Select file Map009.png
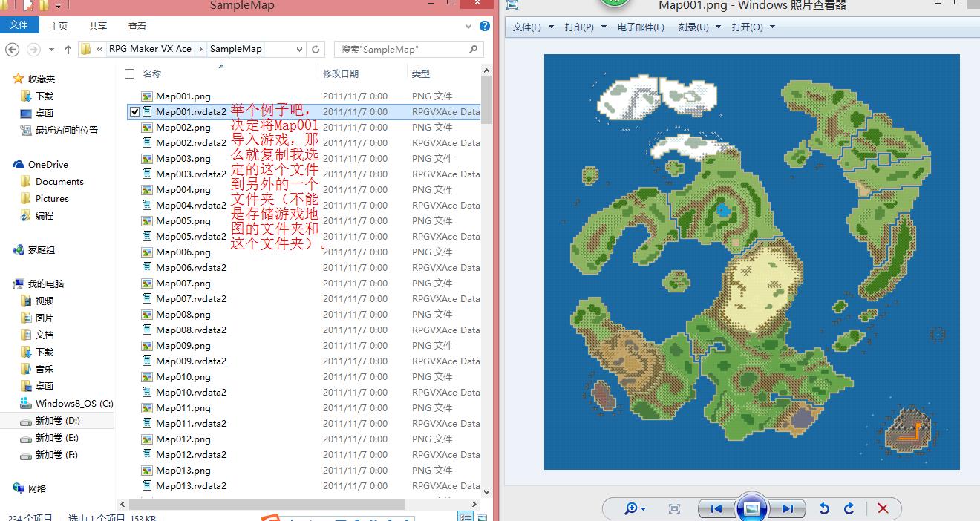Image resolution: width=980 pixels, height=521 pixels. (183, 345)
